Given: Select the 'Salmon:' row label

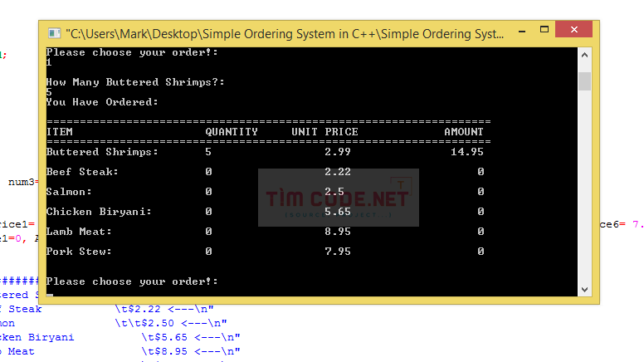Looking at the screenshot, I should (69, 192).
